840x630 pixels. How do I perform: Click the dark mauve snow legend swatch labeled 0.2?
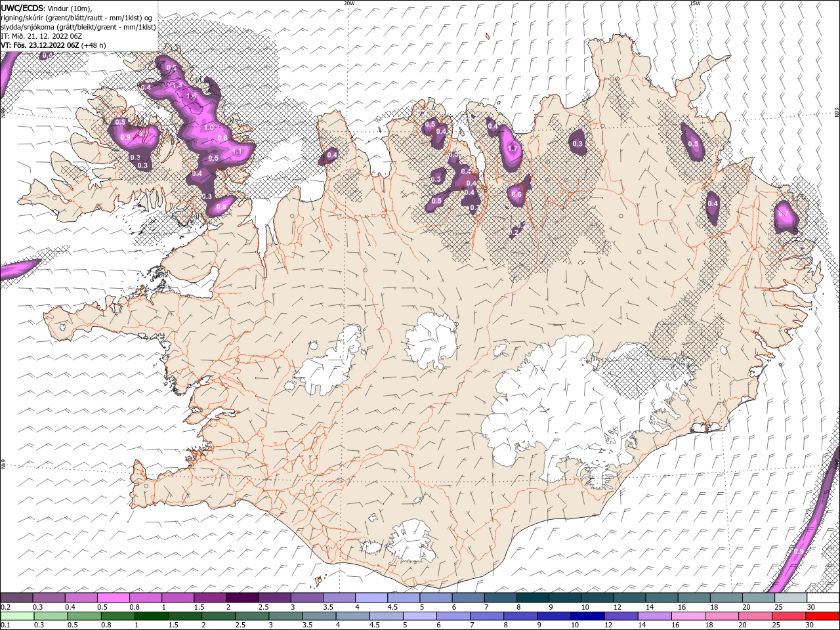click(16, 598)
